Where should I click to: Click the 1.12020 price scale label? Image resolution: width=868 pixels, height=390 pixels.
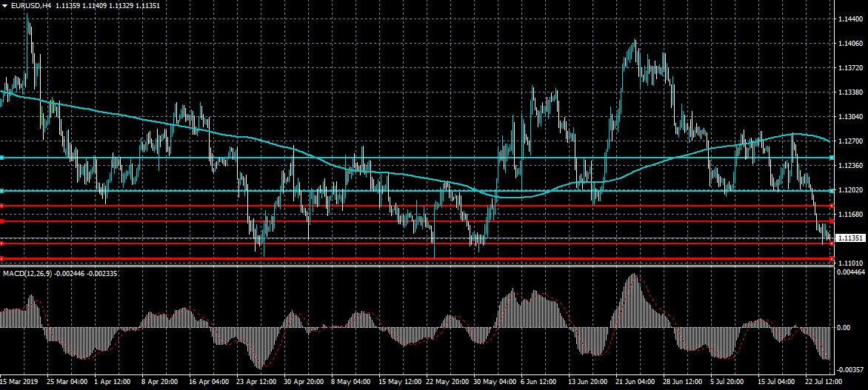pos(852,190)
